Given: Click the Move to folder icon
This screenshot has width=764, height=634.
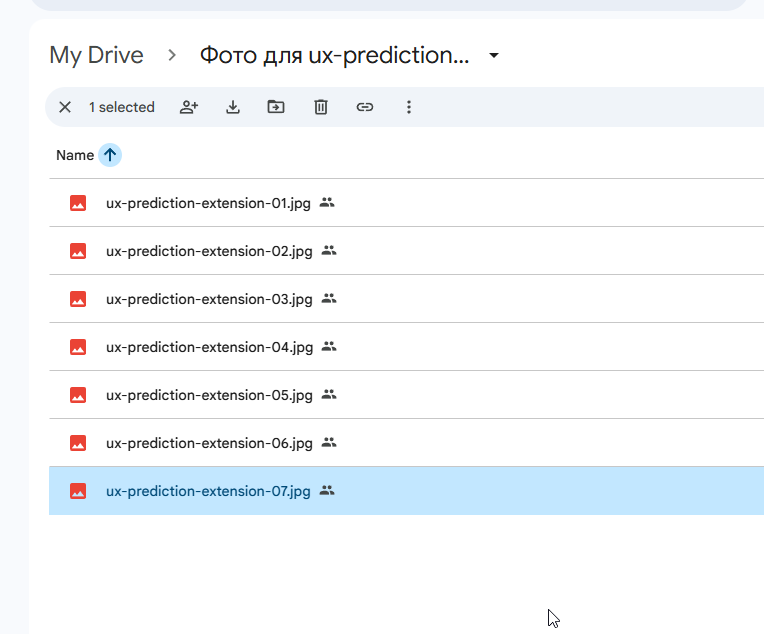Looking at the screenshot, I should [276, 107].
